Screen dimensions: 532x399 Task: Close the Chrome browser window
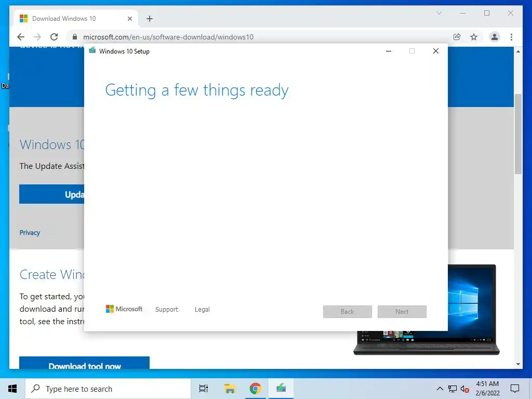511,13
